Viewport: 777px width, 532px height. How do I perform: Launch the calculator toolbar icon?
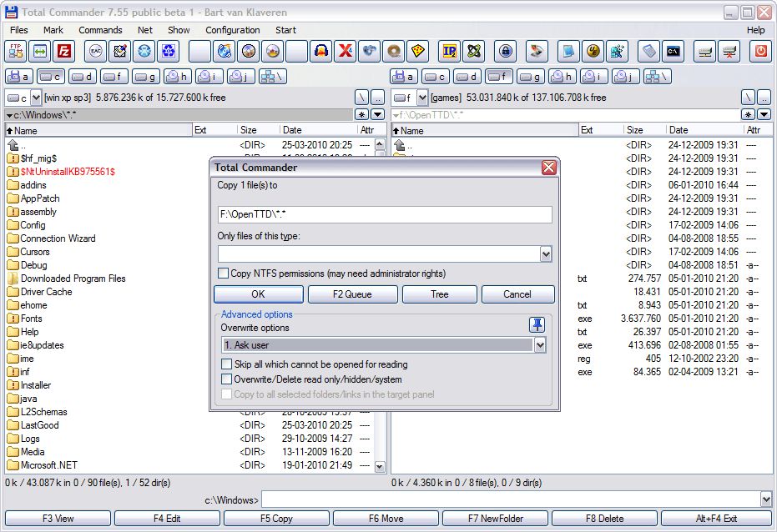pos(648,51)
